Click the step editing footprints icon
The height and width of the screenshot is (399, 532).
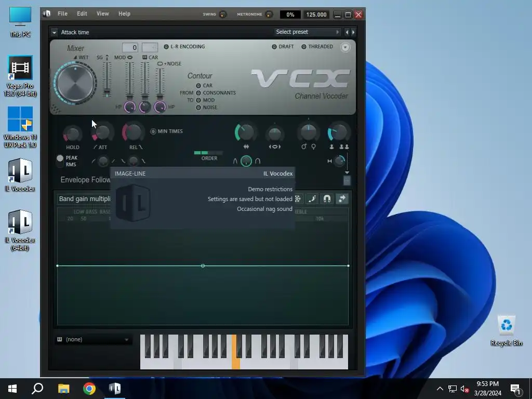[312, 199]
